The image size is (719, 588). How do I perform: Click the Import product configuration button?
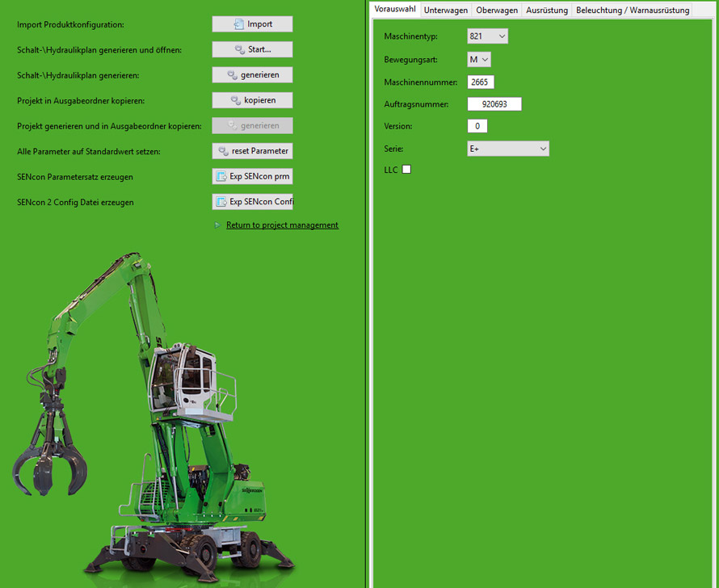[x=252, y=24]
